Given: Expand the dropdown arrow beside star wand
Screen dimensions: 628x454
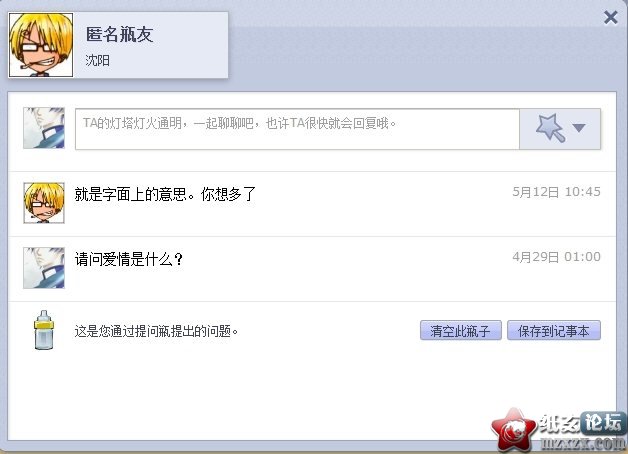Looking at the screenshot, I should coord(579,128).
